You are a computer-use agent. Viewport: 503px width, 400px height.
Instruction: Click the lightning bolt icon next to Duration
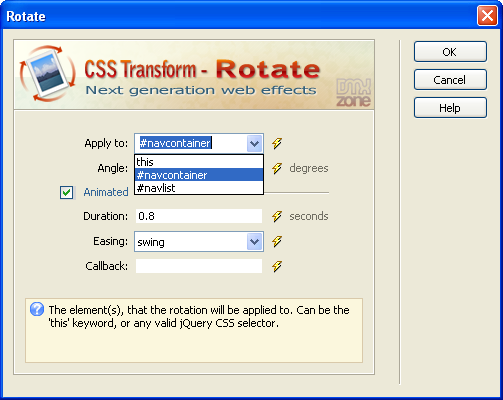pyautogui.click(x=277, y=216)
